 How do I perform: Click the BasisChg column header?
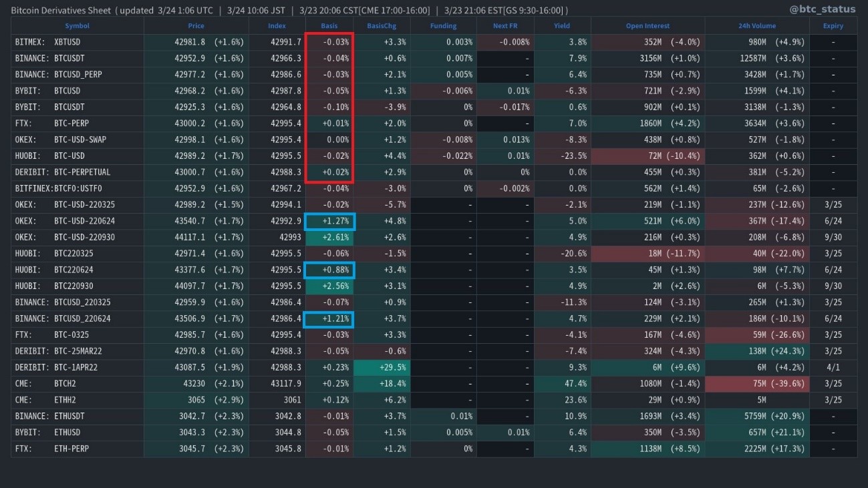pyautogui.click(x=382, y=26)
